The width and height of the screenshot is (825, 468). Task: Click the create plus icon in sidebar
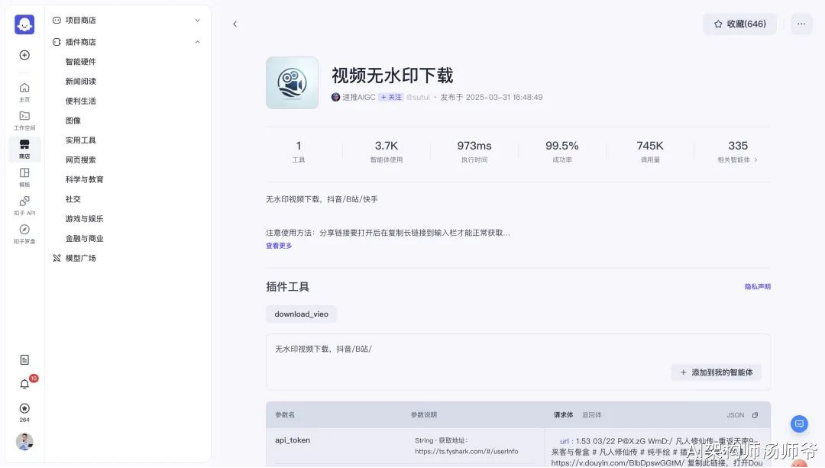click(x=24, y=55)
